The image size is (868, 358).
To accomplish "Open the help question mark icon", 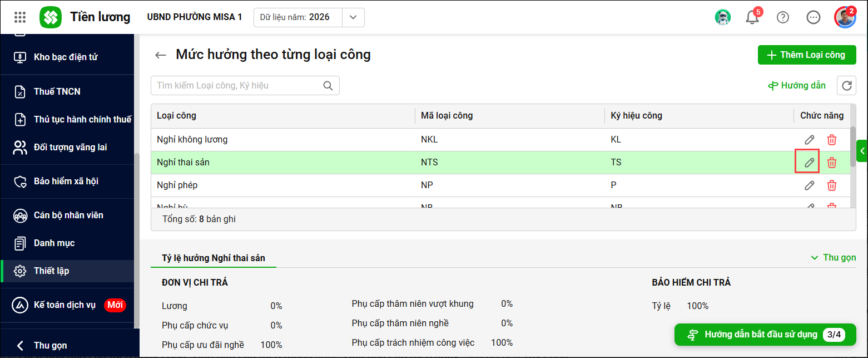I will (783, 17).
